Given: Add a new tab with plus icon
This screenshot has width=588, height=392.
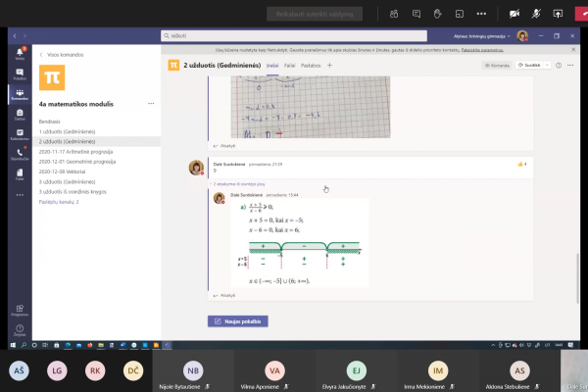Looking at the screenshot, I should click(x=329, y=66).
